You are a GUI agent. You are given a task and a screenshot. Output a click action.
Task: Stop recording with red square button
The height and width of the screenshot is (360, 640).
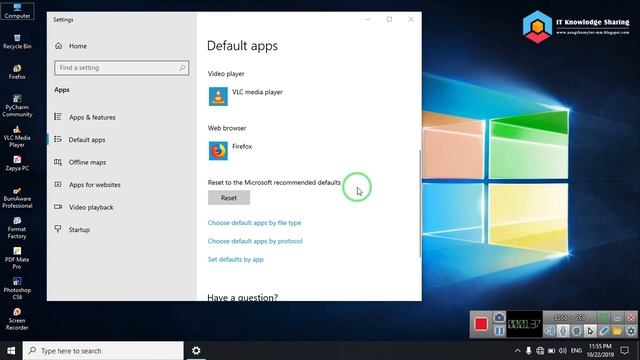pos(481,324)
